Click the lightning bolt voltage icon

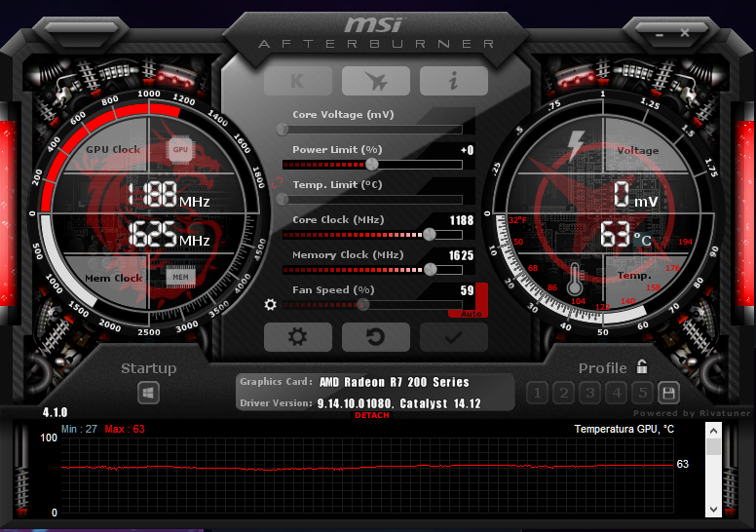tap(575, 144)
